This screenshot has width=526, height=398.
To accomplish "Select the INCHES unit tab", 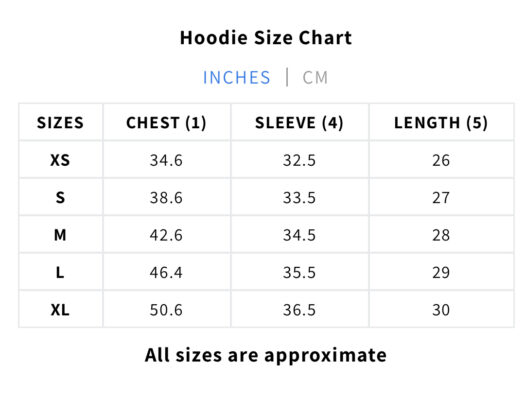I will [x=236, y=78].
